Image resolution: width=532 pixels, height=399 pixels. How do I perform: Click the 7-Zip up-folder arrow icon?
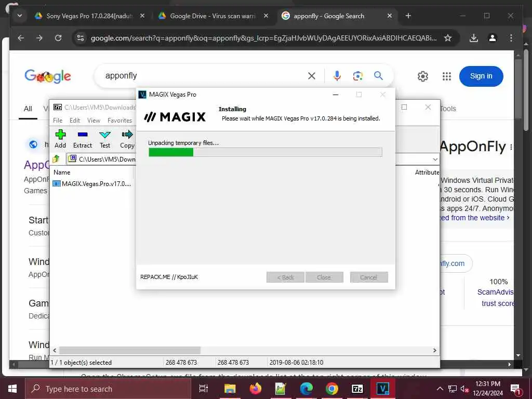click(x=56, y=158)
